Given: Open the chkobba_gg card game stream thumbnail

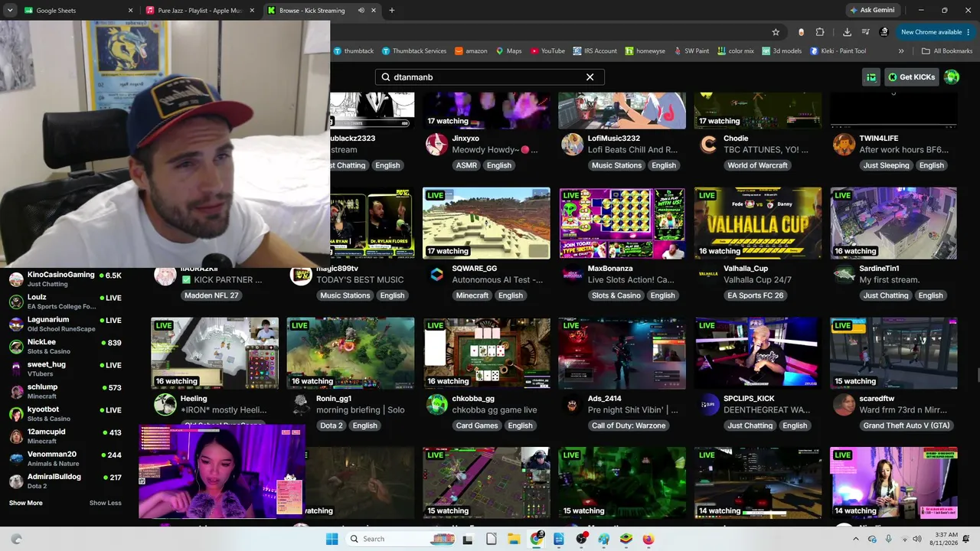Looking at the screenshot, I should point(486,353).
